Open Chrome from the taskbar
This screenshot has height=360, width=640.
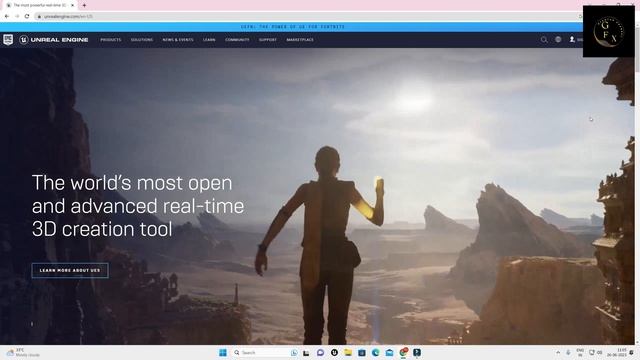pos(403,352)
